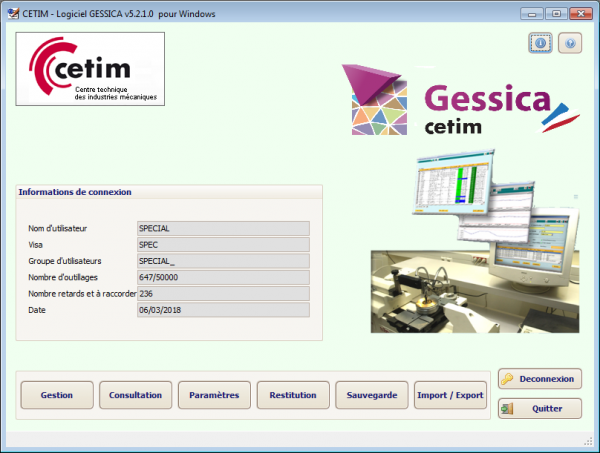Click the 'Groupe d'utilisateurs' label
Viewport: 600px width, 453px height.
click(x=65, y=261)
